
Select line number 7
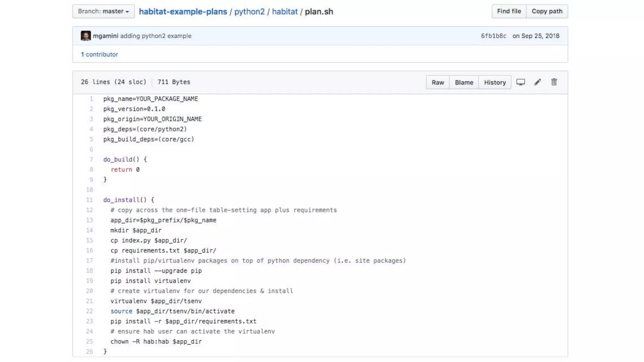click(x=91, y=159)
